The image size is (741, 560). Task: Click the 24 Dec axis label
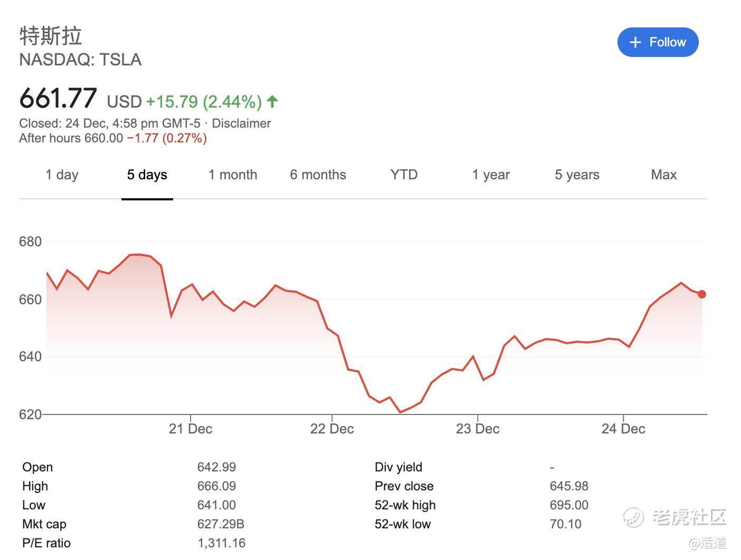tap(623, 429)
